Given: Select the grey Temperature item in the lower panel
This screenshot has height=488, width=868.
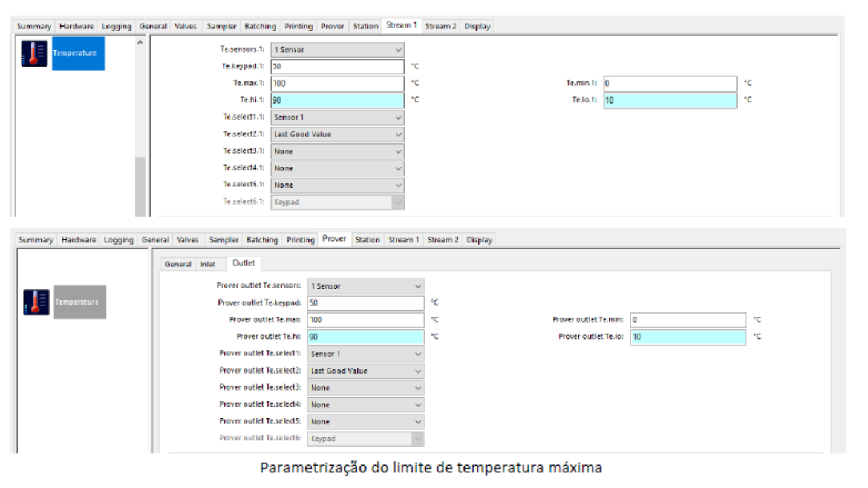Looking at the screenshot, I should [x=80, y=302].
